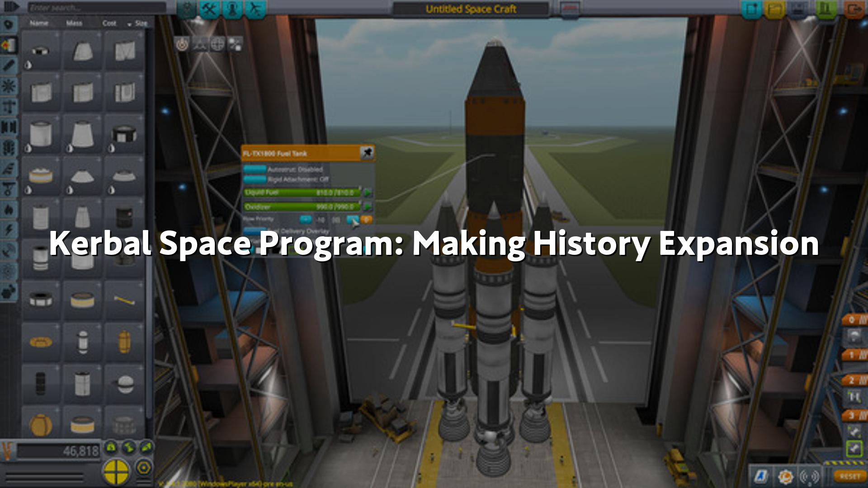Decrease Flow Priority with minus button

(306, 220)
